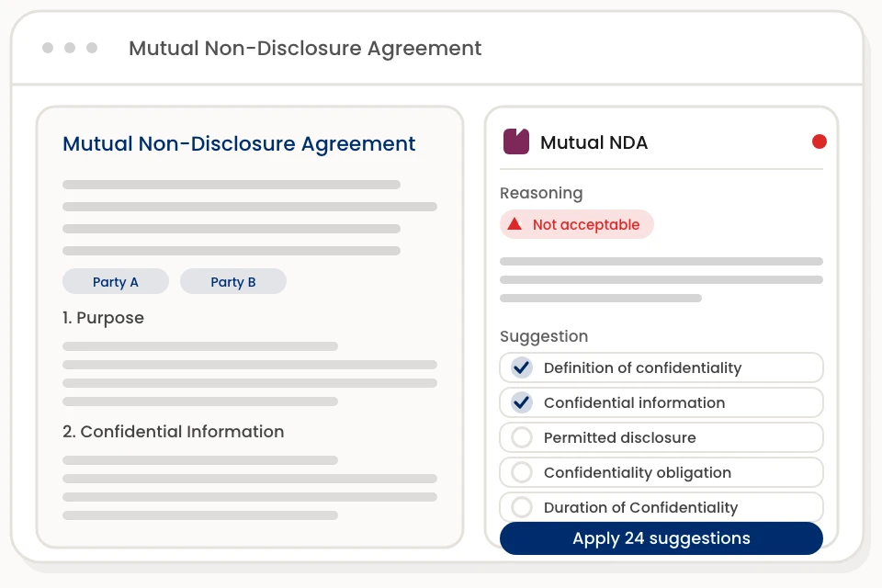This screenshot has width=882, height=588.
Task: Check the Permitted disclosure suggestion
Action: (x=522, y=437)
